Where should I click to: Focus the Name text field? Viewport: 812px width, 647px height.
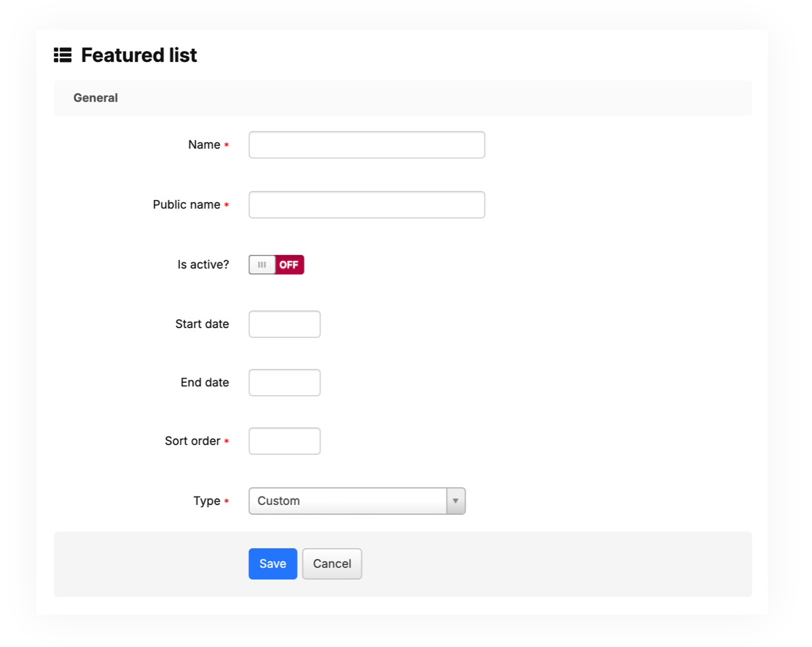366,145
